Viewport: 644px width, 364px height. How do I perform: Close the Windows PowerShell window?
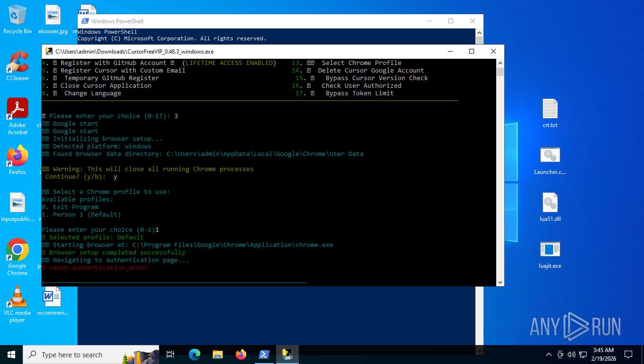coord(473,21)
